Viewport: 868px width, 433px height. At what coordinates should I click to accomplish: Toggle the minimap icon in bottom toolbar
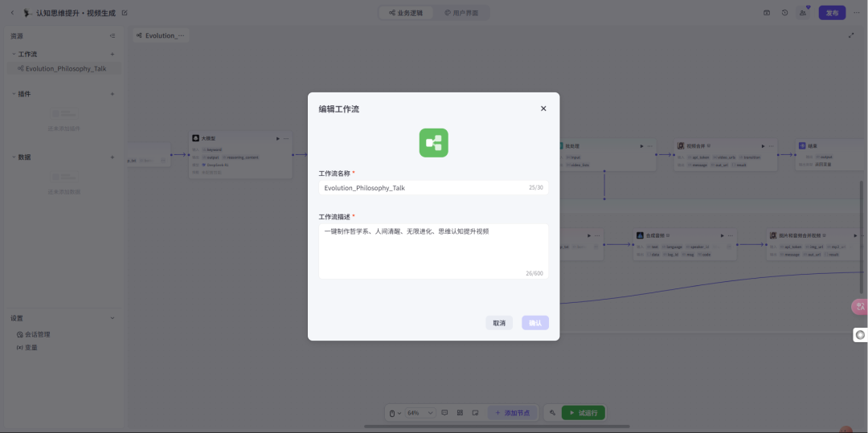click(475, 413)
